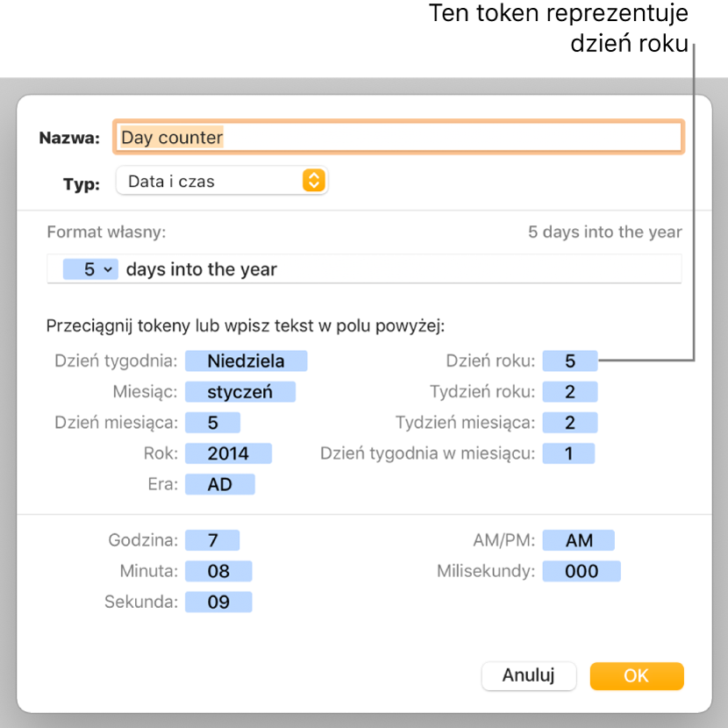The height and width of the screenshot is (728, 728).
Task: Pick the Dzień tygodnia w miesiącu token
Action: 568,453
